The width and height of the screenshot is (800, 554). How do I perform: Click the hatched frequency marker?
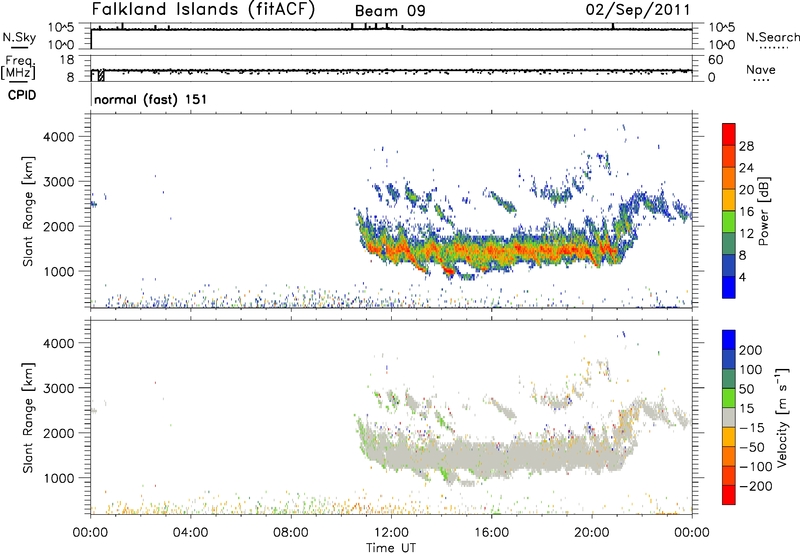(101, 75)
